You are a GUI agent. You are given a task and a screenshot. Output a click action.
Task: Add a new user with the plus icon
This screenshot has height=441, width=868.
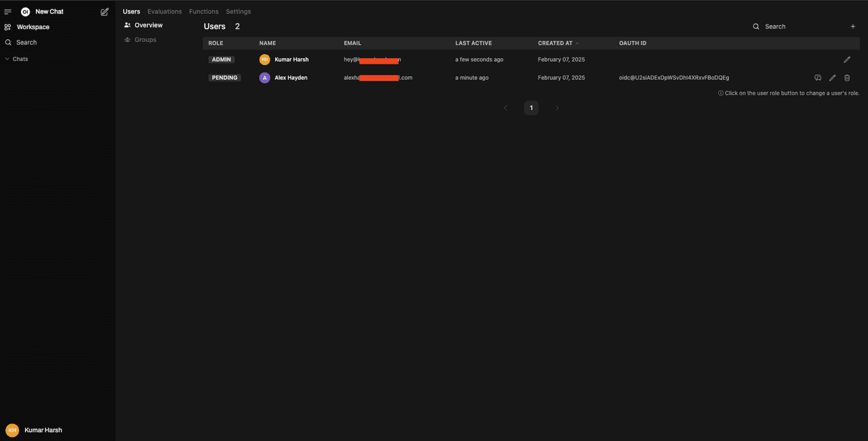tap(853, 26)
